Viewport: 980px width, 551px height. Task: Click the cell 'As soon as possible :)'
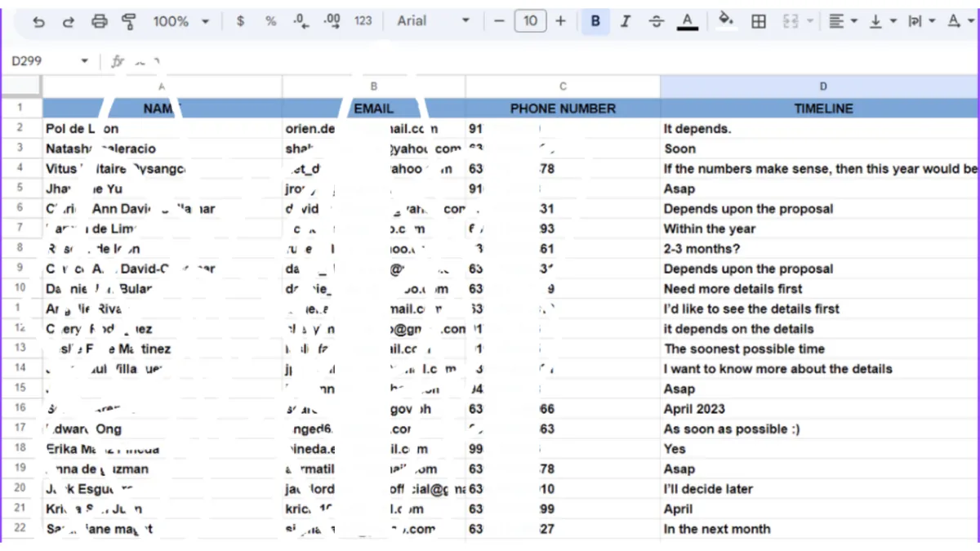coord(820,429)
